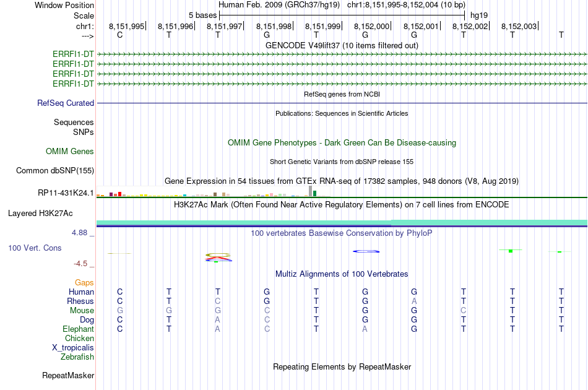Click 'Human Feb. 2009 (GRCh37/hg19)' assembly text
The width and height of the screenshot is (588, 390).
click(279, 5)
